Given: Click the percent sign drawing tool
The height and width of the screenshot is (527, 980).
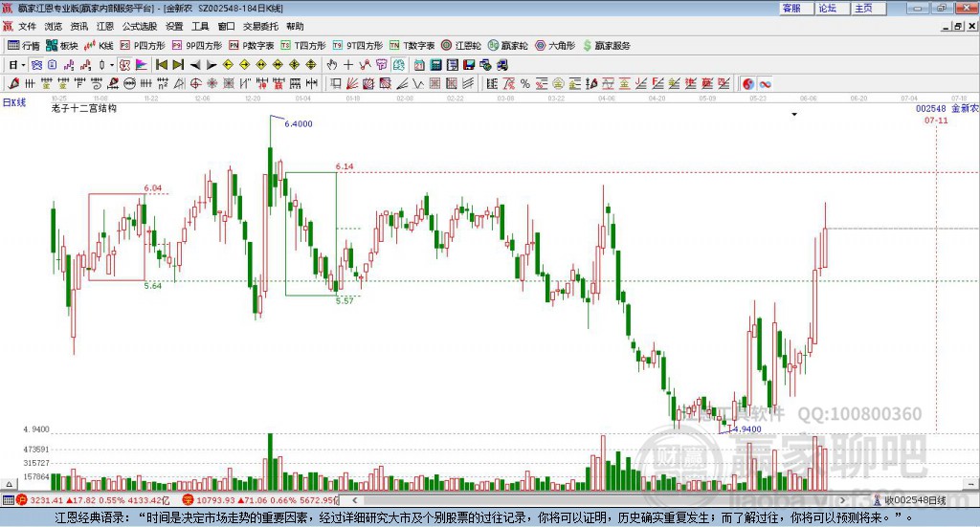Looking at the screenshot, I should click(525, 83).
